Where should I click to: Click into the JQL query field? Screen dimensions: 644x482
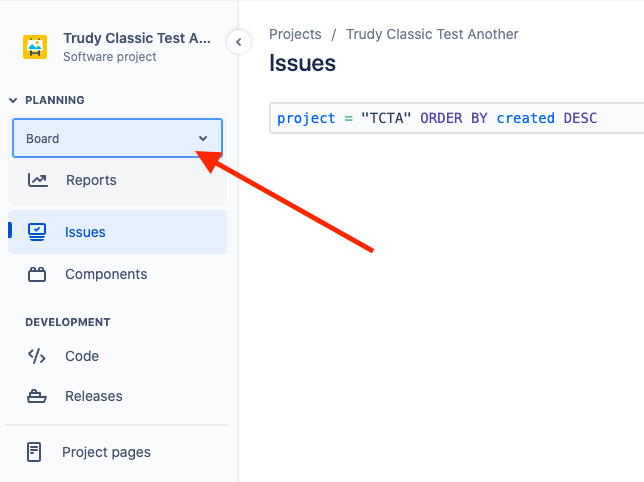tap(458, 118)
